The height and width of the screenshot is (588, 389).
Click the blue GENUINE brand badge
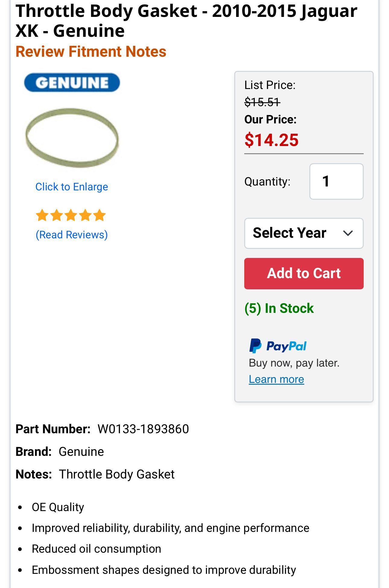click(x=72, y=82)
